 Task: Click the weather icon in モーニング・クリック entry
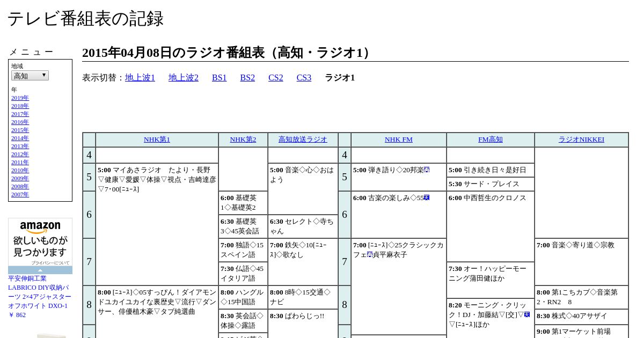click(x=527, y=315)
